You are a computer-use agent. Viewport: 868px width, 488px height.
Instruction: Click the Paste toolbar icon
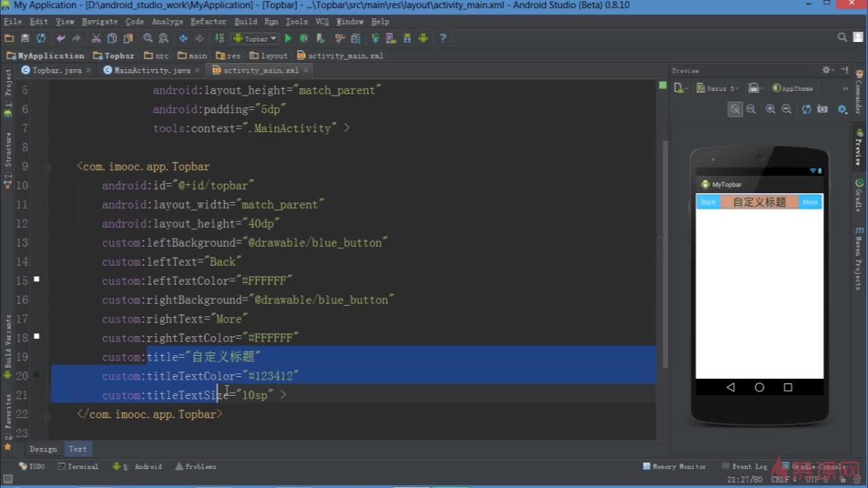pos(127,39)
